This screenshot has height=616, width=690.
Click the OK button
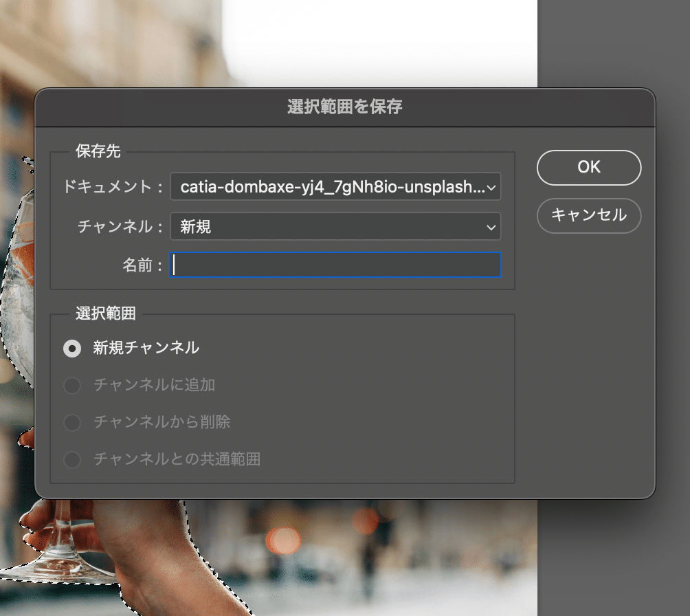point(589,167)
